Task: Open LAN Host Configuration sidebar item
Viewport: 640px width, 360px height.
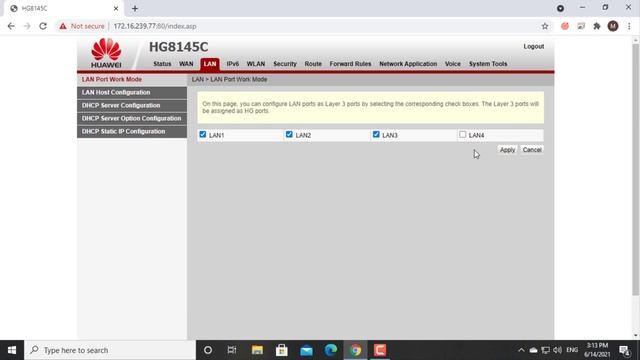Action: click(x=132, y=93)
